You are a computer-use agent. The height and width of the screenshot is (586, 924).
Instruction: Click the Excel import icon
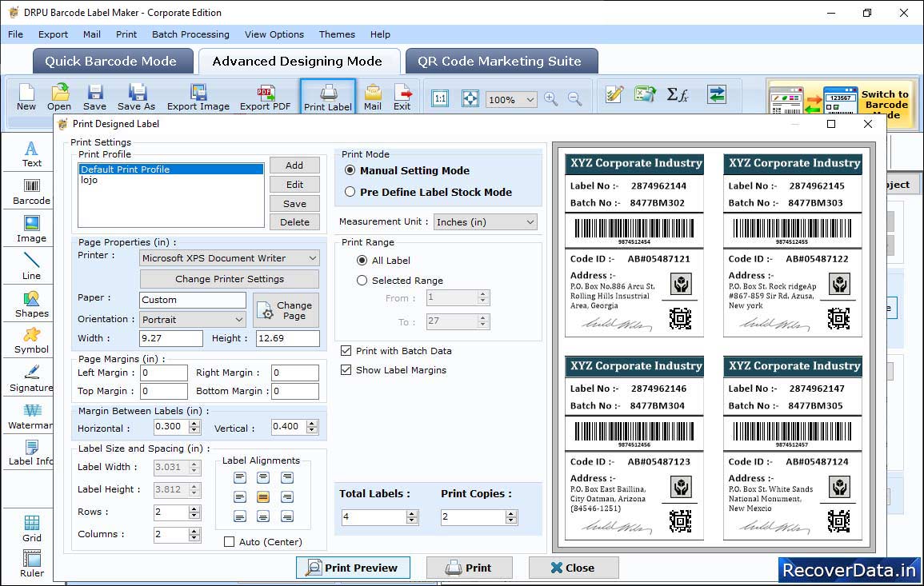(646, 94)
